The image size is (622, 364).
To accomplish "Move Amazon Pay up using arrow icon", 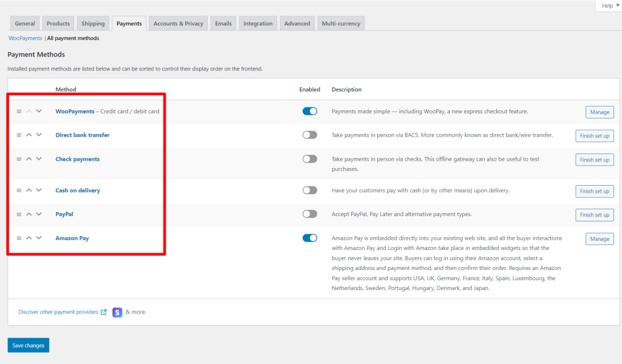I will 29,238.
